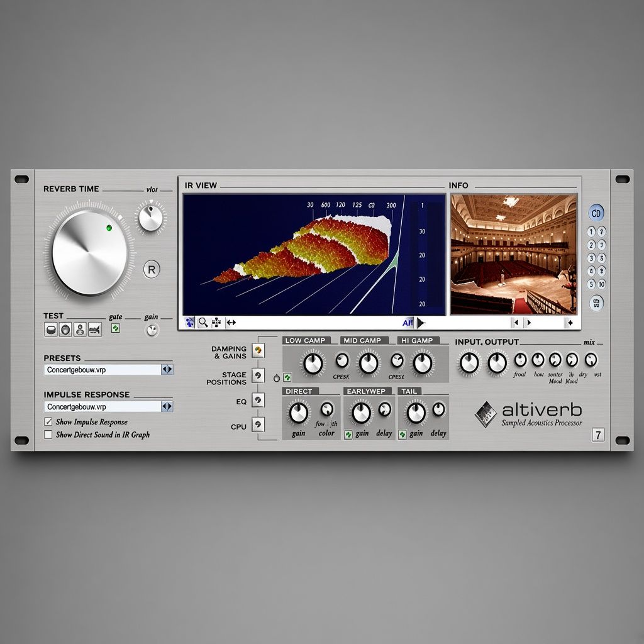Toggle the green switch beside Earlywep gain
The image size is (644, 644).
(348, 434)
